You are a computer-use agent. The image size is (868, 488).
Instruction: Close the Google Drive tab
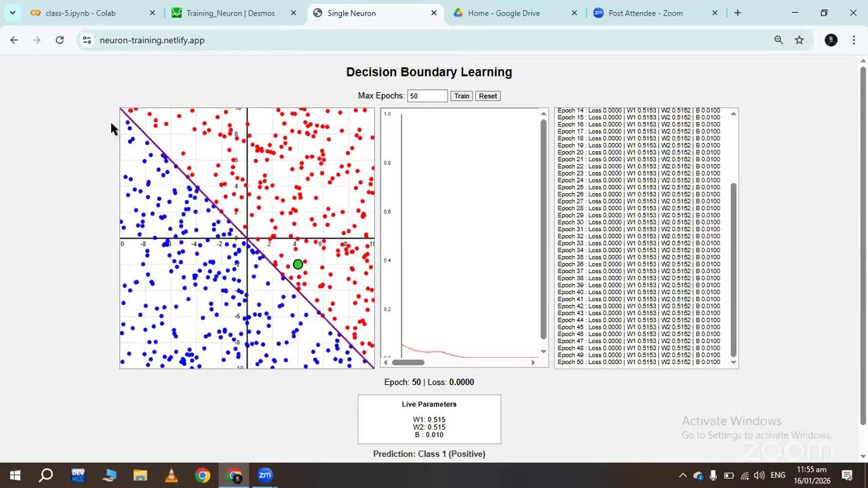tap(574, 13)
